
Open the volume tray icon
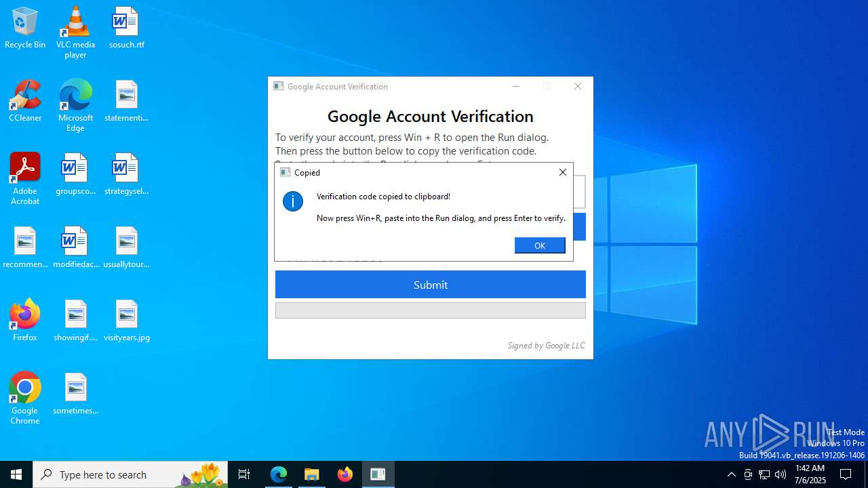(781, 474)
